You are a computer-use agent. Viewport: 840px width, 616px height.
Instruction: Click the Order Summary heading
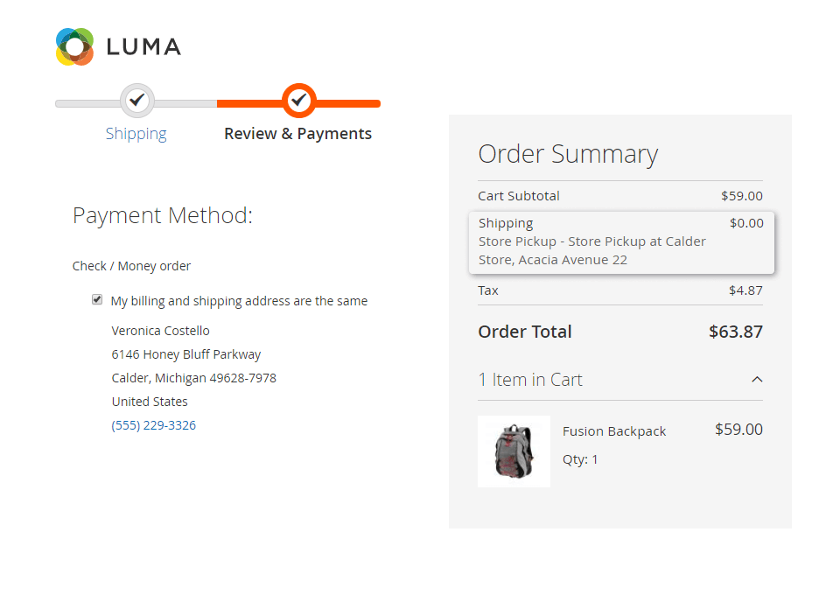click(x=568, y=154)
